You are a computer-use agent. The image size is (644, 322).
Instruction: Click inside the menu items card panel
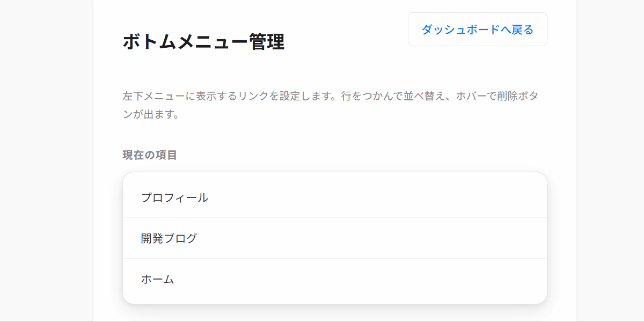click(x=334, y=236)
